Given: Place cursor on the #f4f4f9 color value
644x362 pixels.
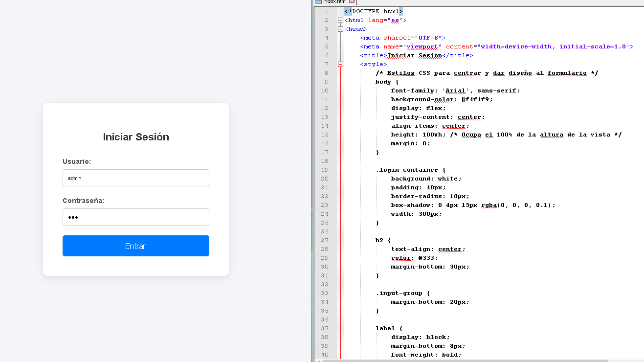Looking at the screenshot, I should pos(477,100).
